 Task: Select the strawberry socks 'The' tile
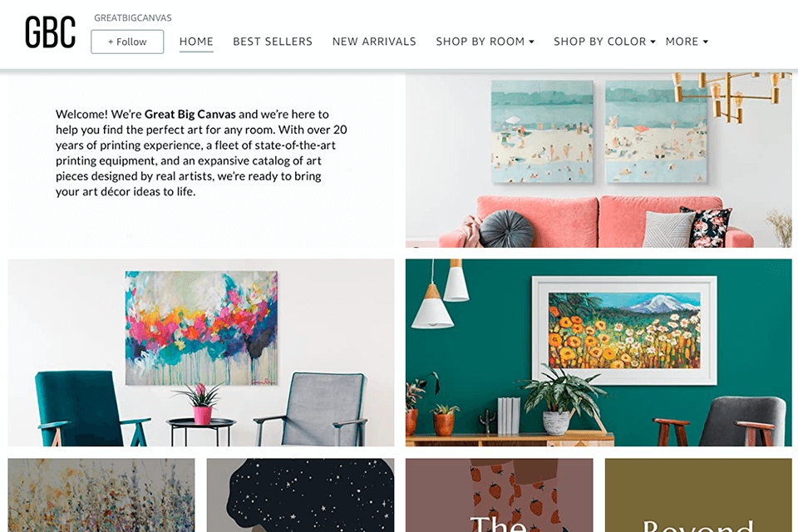tap(500, 495)
